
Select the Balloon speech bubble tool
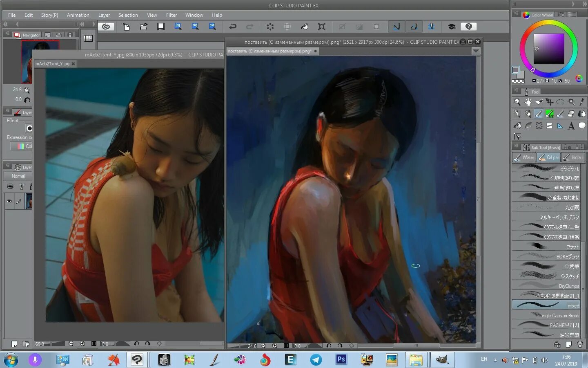tap(582, 126)
